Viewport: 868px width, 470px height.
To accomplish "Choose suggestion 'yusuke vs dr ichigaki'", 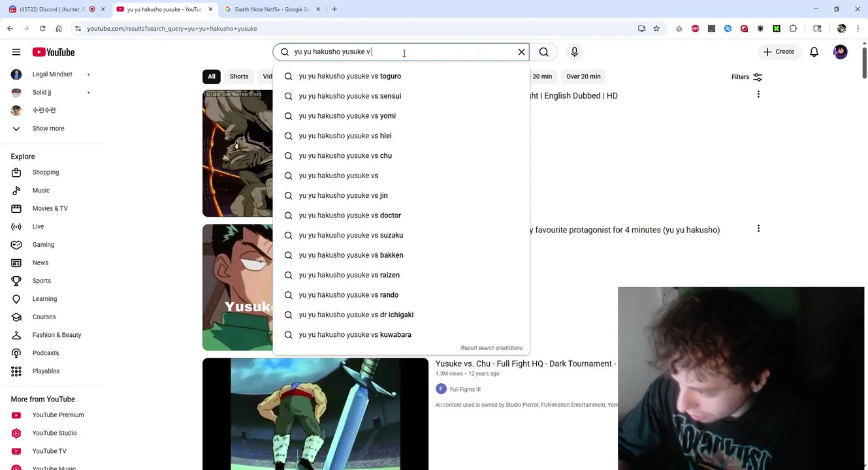I will click(401, 315).
